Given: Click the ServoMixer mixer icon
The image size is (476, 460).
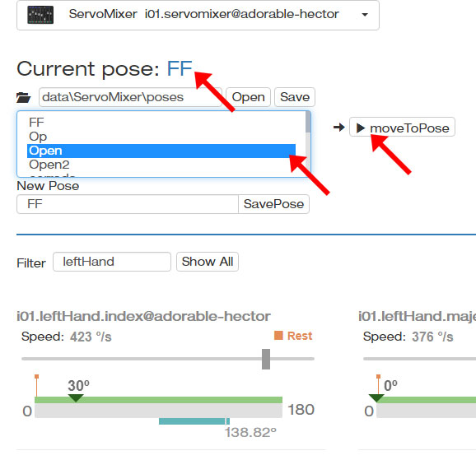Looking at the screenshot, I should pos(40,15).
